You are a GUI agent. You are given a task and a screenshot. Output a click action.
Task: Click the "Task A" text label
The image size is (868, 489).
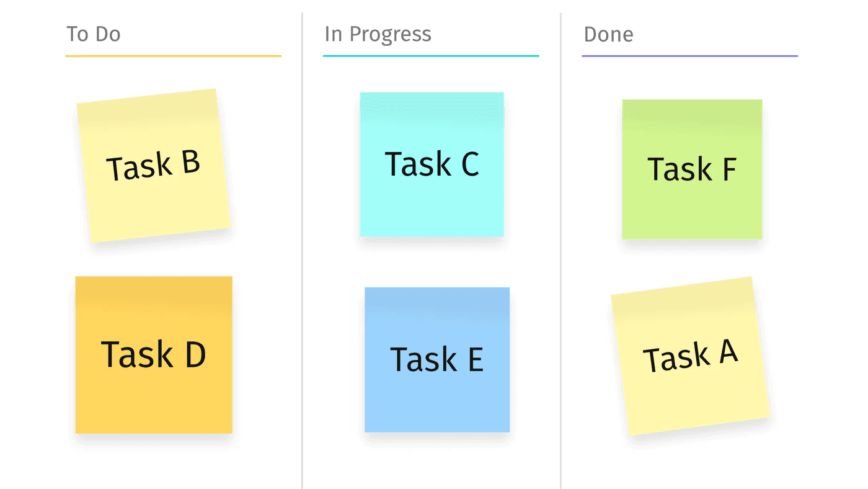click(690, 357)
